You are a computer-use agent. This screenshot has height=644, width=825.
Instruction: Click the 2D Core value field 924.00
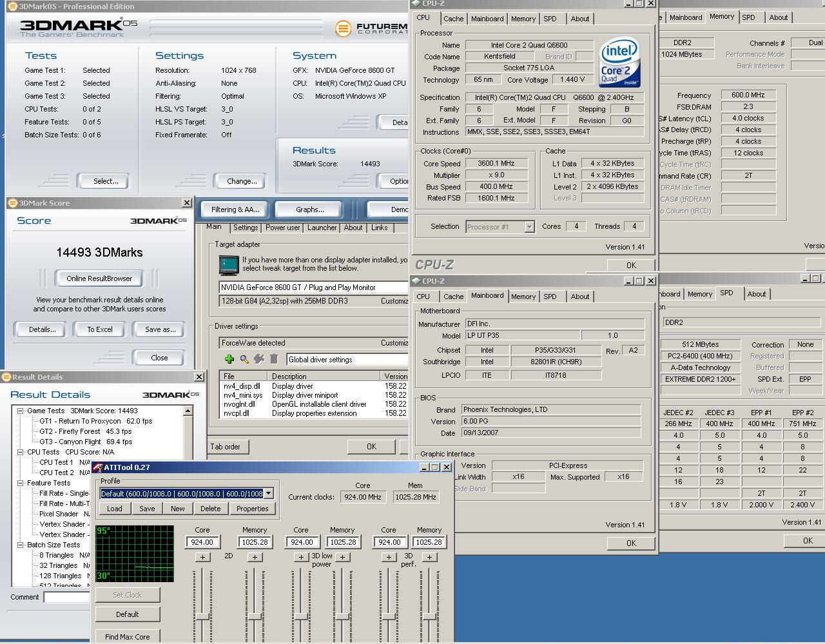point(202,542)
